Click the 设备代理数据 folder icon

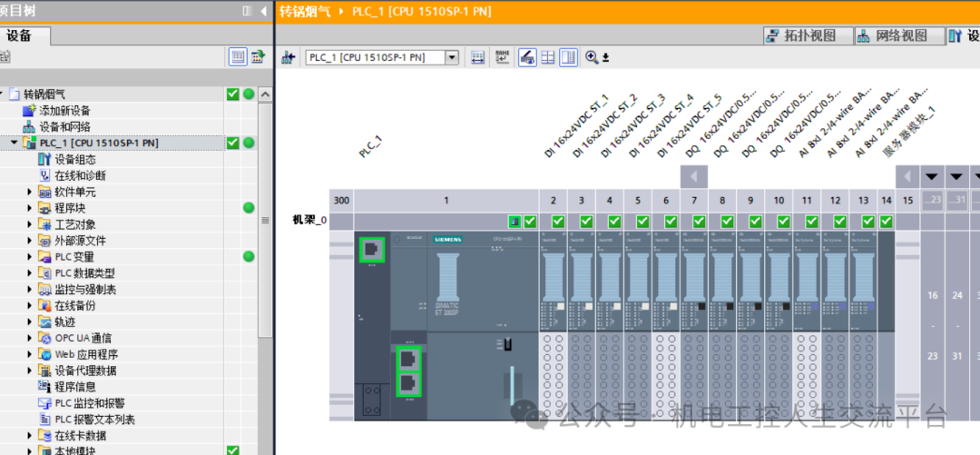click(x=45, y=371)
